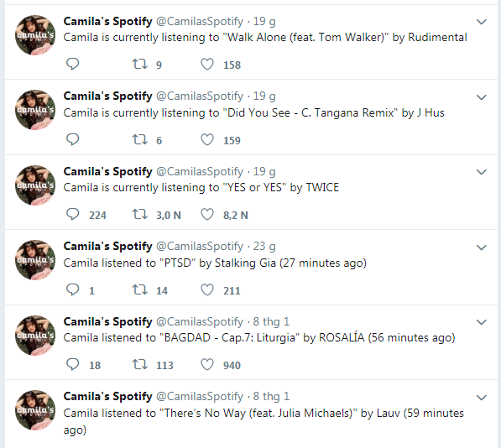Open Camila's Spotify name on first tweet
This screenshot has width=501, height=448.
[x=107, y=22]
